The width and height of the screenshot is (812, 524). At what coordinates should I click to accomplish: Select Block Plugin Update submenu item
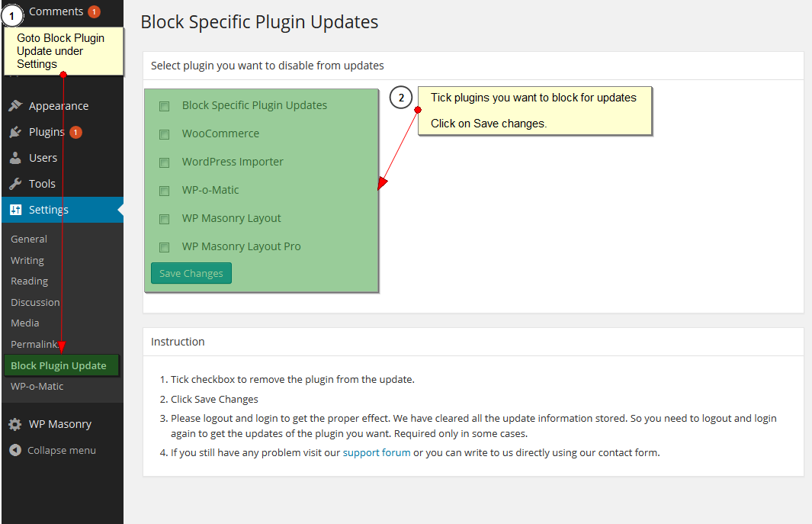point(59,365)
